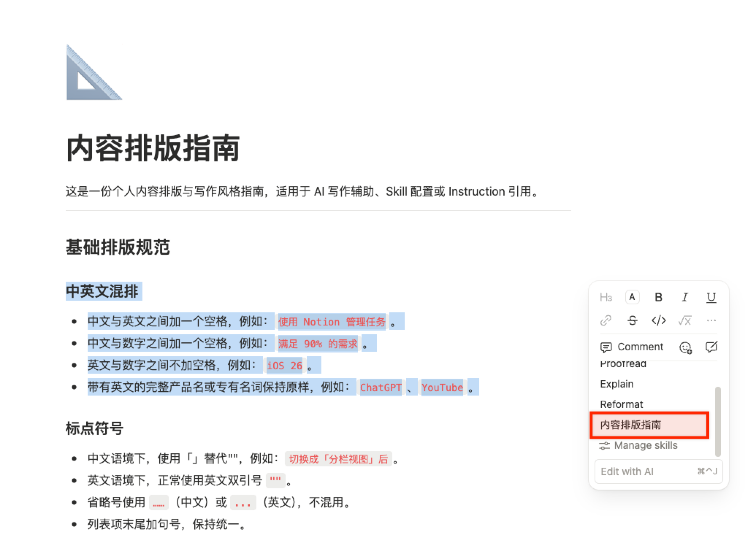This screenshot has width=756, height=551.
Task: Select the Explain AI skill
Action: [x=617, y=384]
